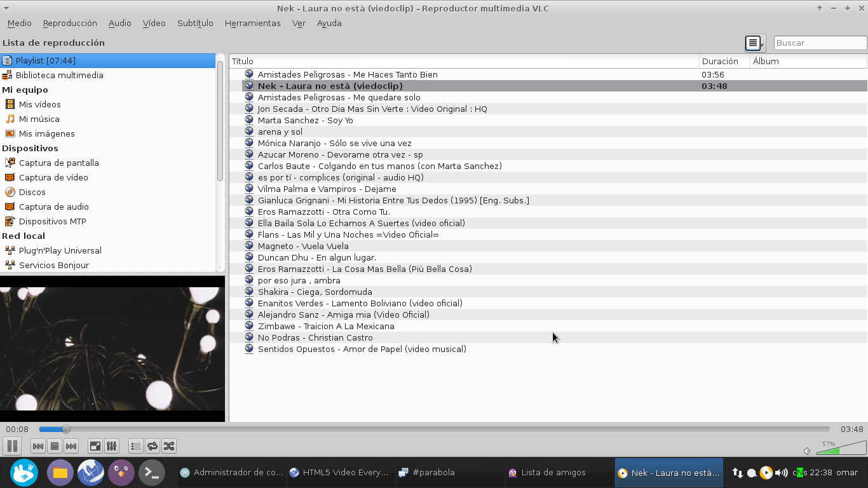Click globe icon beside 'Marta Sanchez - Soy Yo'

click(x=249, y=120)
